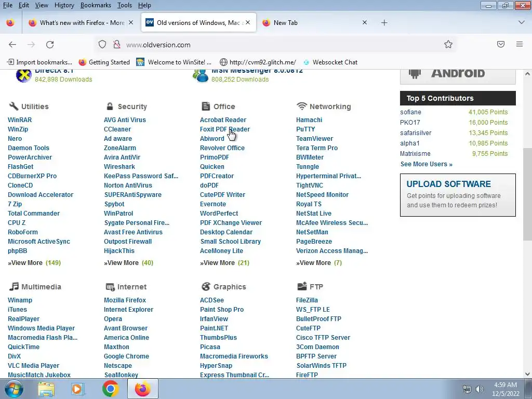This screenshot has width=532, height=399.
Task: Click the Upload Software box
Action: click(458, 195)
